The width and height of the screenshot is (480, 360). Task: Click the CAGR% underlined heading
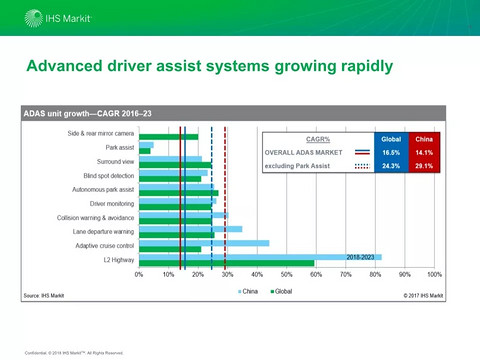(318, 139)
